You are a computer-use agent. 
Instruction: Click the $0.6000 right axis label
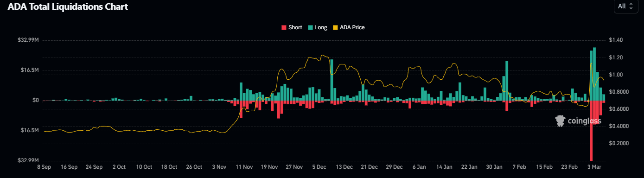(619, 109)
